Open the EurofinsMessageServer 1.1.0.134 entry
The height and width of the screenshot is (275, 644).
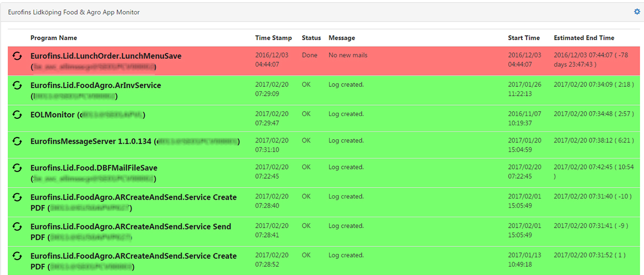click(91, 141)
